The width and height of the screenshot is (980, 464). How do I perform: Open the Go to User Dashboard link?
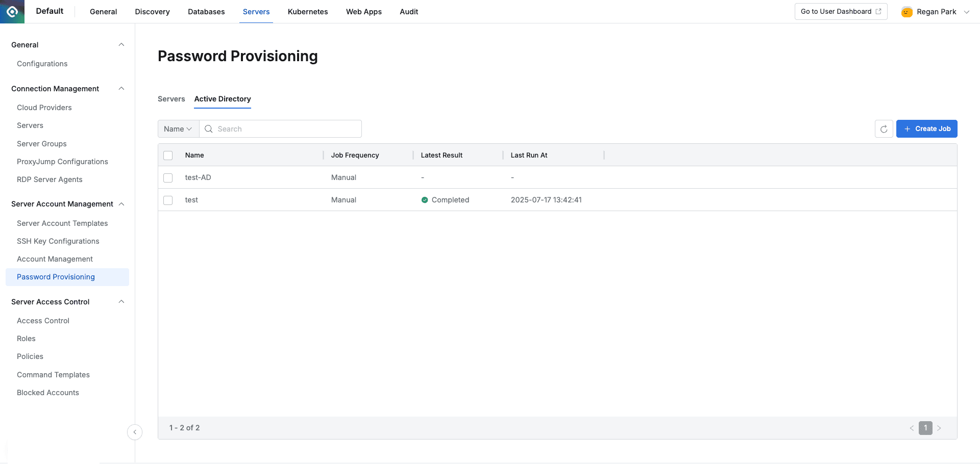[x=836, y=11]
